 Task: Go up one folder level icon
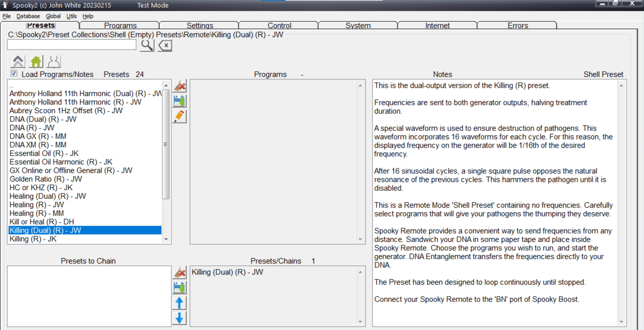tap(18, 62)
